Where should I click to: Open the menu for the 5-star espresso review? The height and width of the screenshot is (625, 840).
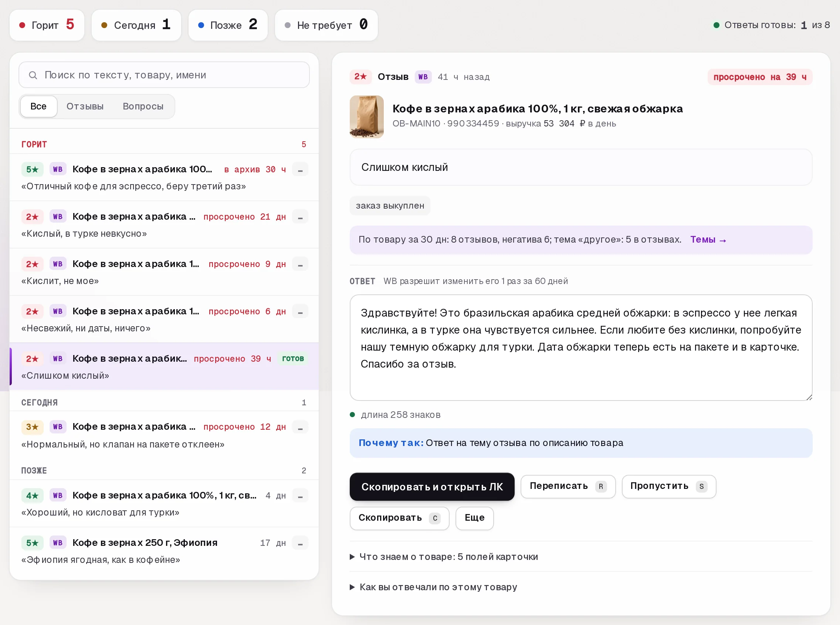(300, 169)
